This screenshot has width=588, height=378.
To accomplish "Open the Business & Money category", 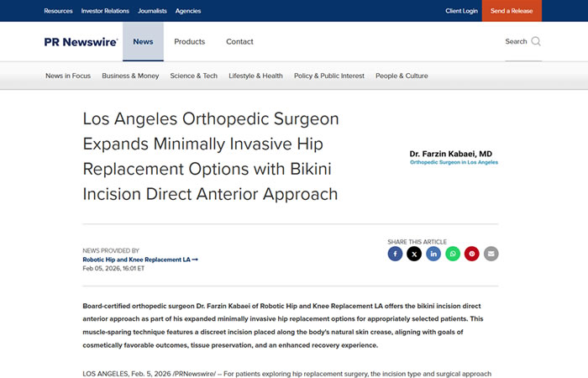I will (x=130, y=76).
